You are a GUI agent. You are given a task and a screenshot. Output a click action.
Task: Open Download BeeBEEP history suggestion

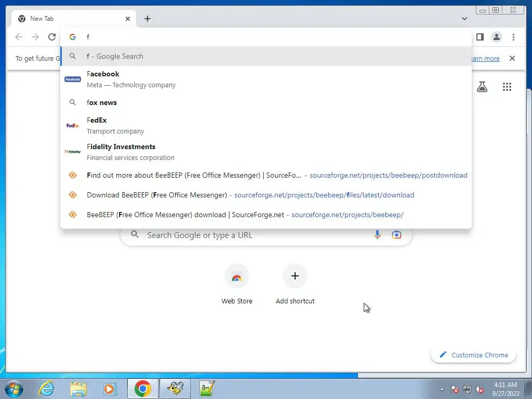pos(266,195)
